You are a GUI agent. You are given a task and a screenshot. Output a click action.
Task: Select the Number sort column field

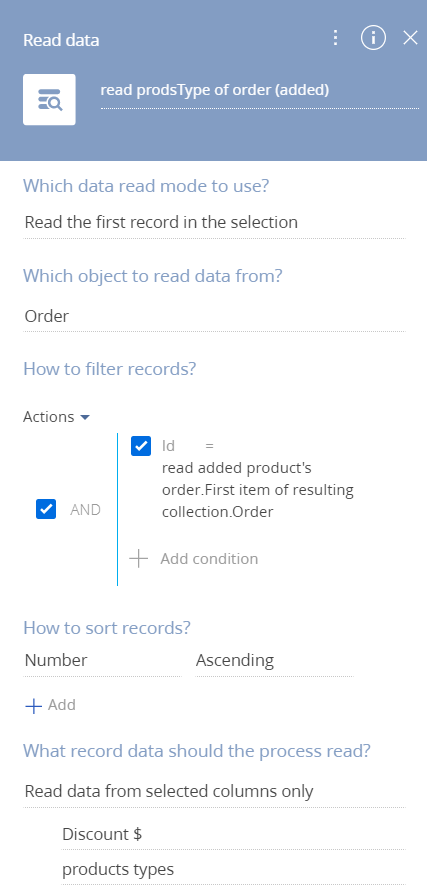(x=102, y=661)
